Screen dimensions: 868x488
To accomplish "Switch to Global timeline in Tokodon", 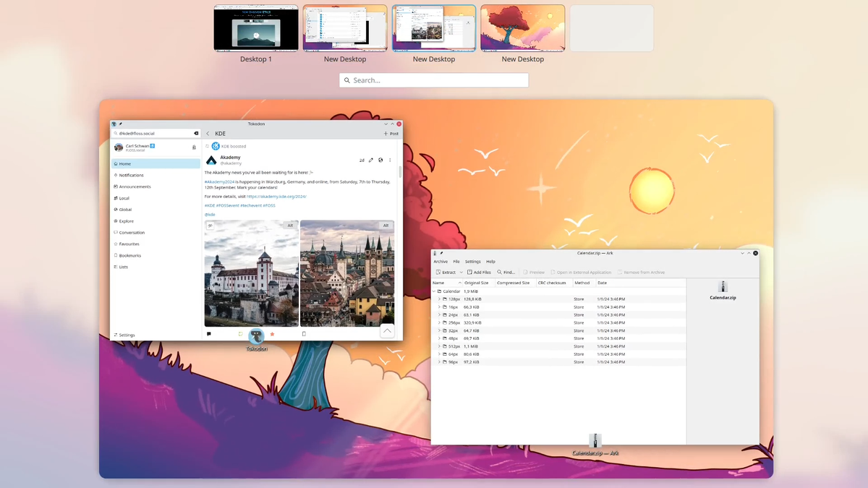I will (x=156, y=210).
